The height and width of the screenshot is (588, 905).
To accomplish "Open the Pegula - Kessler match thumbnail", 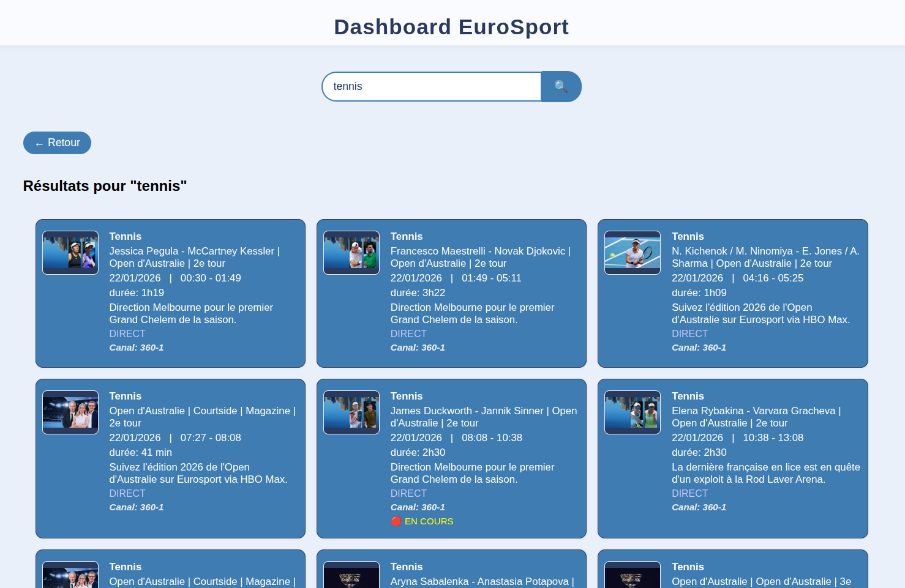I will tap(70, 253).
